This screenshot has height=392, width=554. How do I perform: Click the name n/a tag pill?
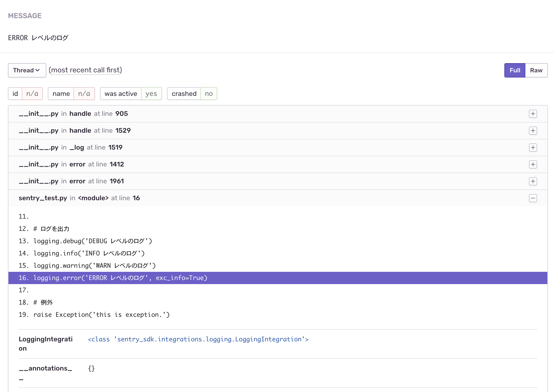pos(71,94)
